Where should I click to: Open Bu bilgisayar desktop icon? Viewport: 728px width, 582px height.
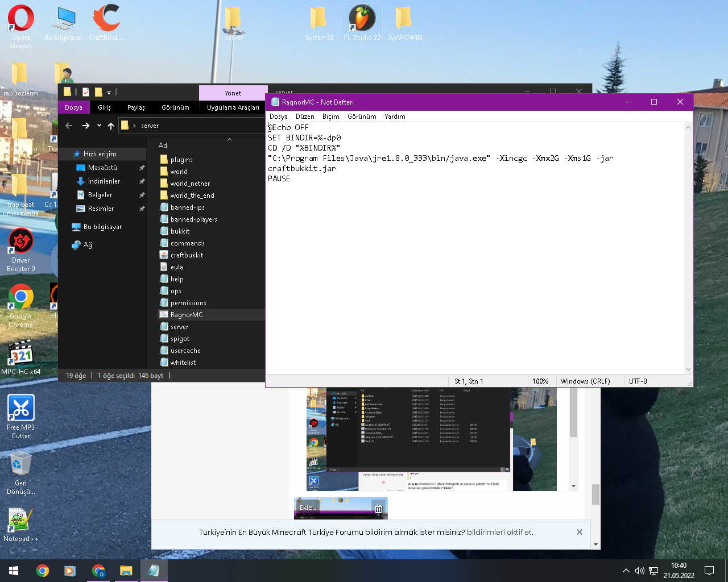[63, 24]
